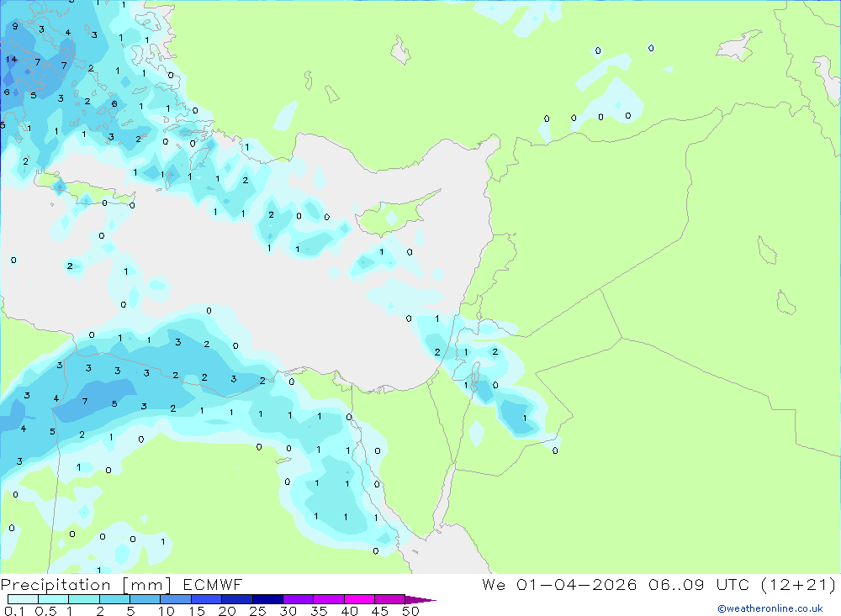Click the '25' legend scale label
The image size is (841, 616).
258,611
